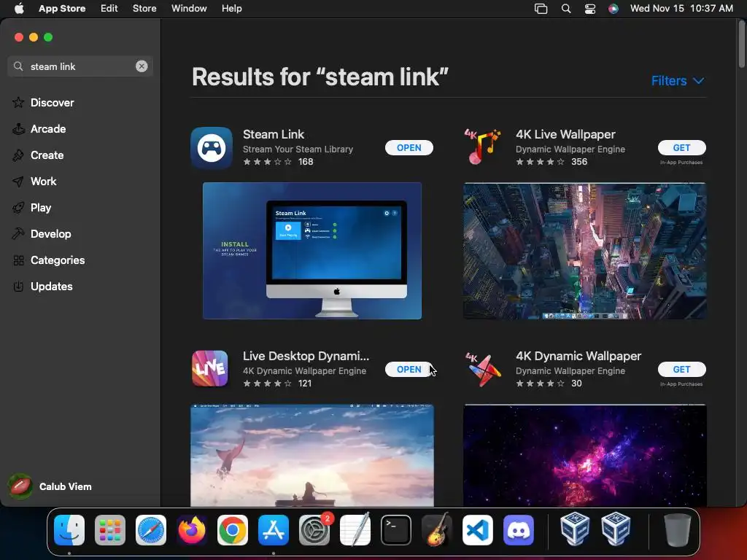This screenshot has width=747, height=560.
Task: Show all Categories
Action: 57,260
